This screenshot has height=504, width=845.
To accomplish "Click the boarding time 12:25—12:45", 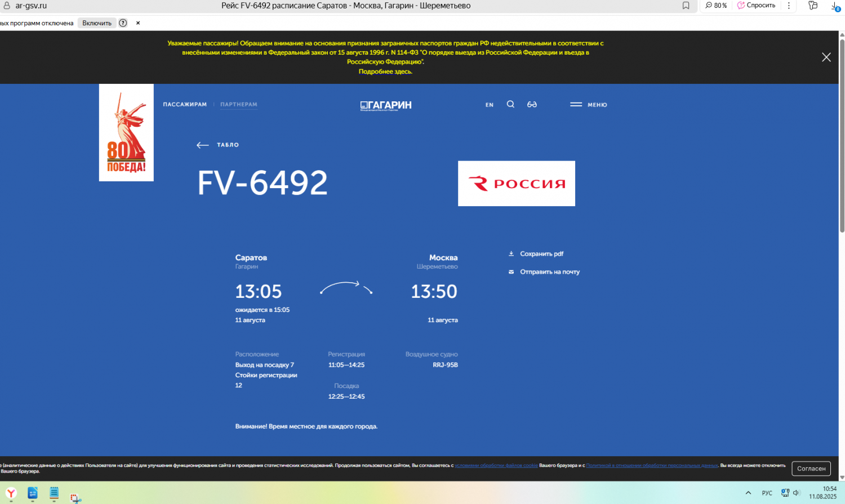I will tap(346, 396).
